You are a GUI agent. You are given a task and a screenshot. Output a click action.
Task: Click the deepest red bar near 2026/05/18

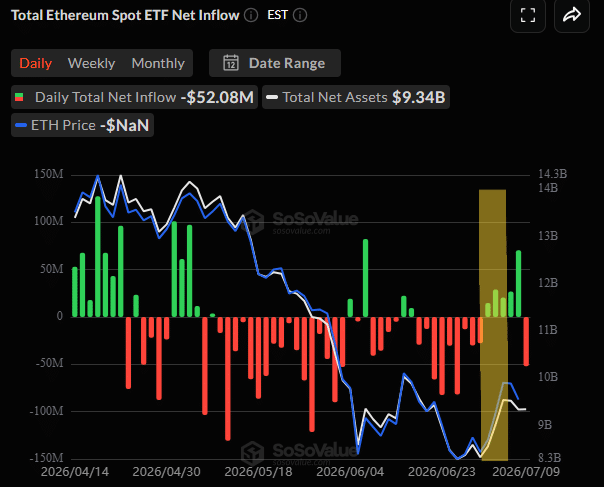pos(228,378)
